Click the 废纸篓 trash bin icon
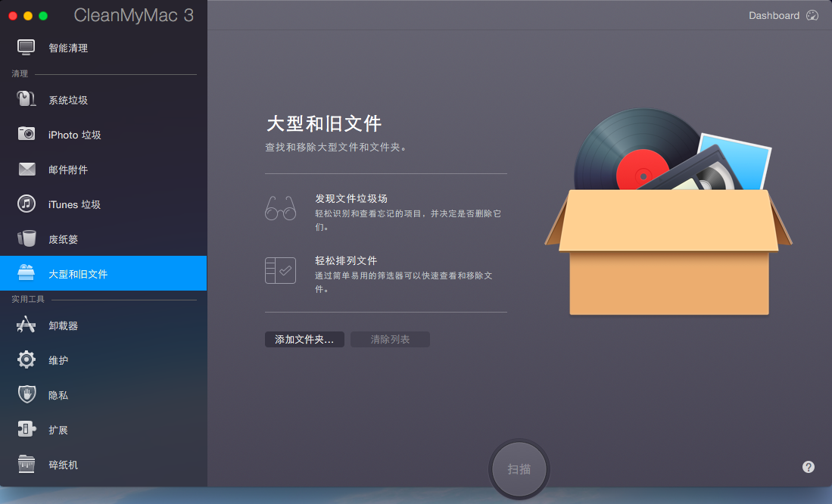 pos(26,238)
